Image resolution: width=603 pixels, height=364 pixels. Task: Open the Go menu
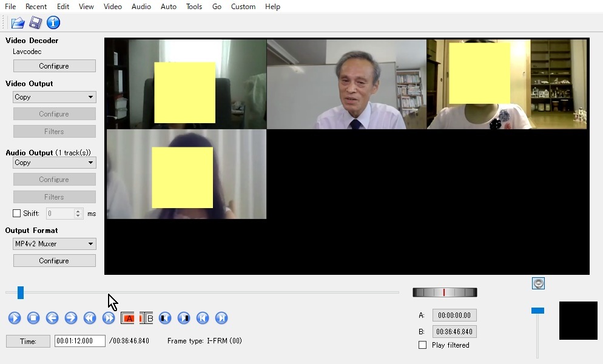217,7
